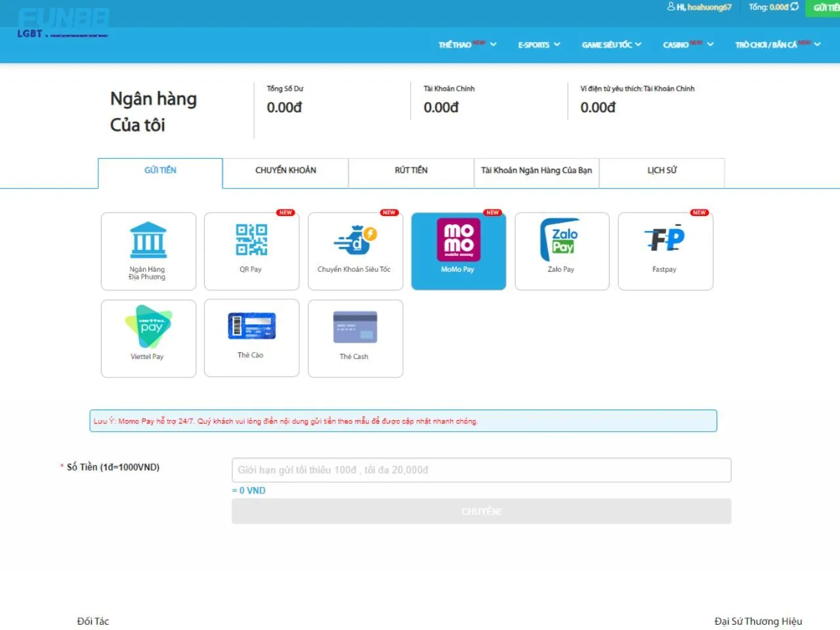
Task: Select the Thẻ Cào card option
Action: pyautogui.click(x=251, y=339)
